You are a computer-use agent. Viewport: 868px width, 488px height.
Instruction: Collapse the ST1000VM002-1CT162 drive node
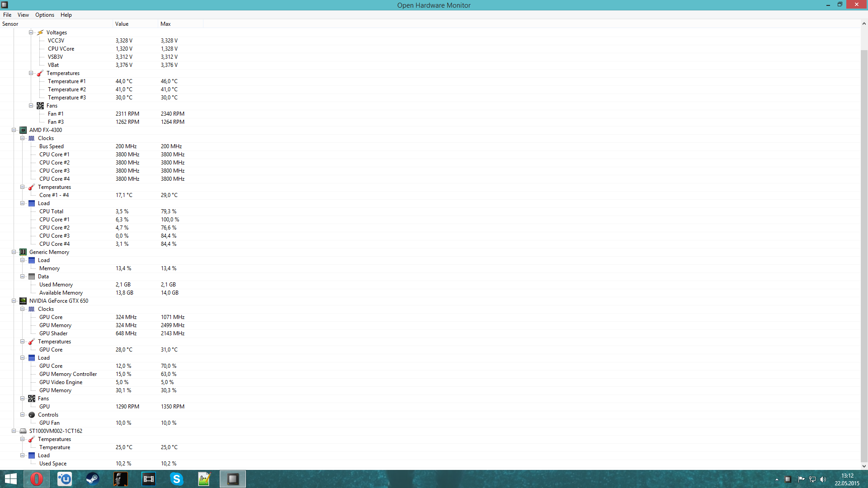point(14,431)
